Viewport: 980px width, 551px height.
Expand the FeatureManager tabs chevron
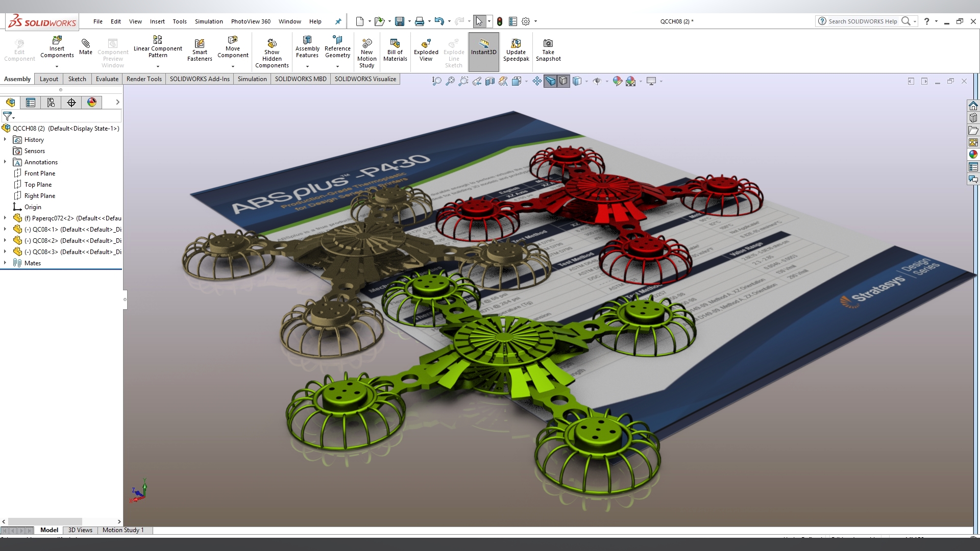click(117, 103)
